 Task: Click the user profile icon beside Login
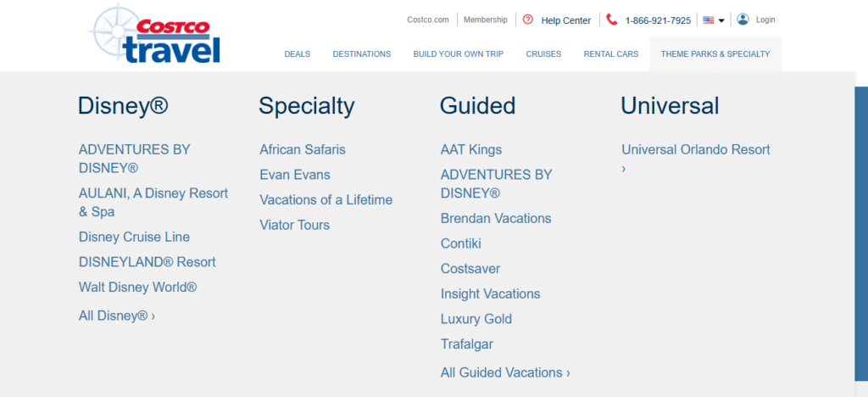[743, 20]
